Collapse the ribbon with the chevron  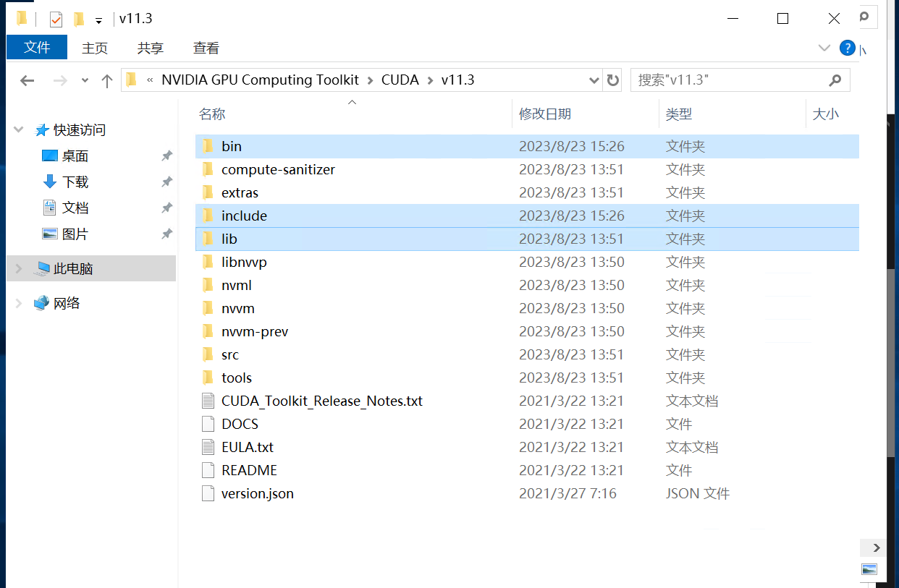coord(824,48)
